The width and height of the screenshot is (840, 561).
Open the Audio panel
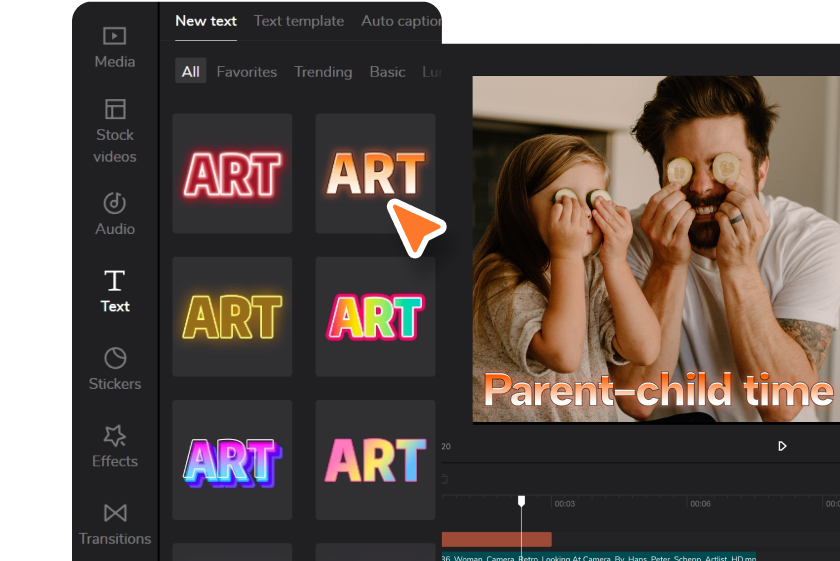click(115, 214)
